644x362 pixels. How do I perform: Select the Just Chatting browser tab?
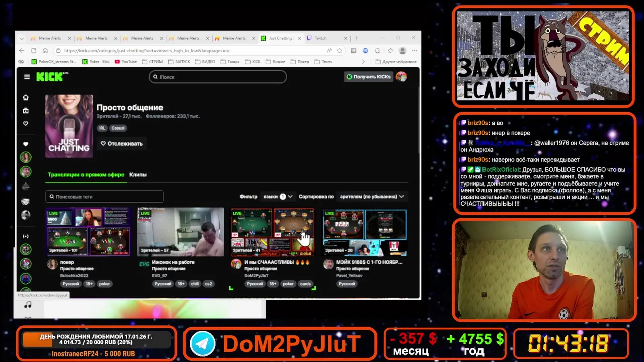tap(280, 38)
